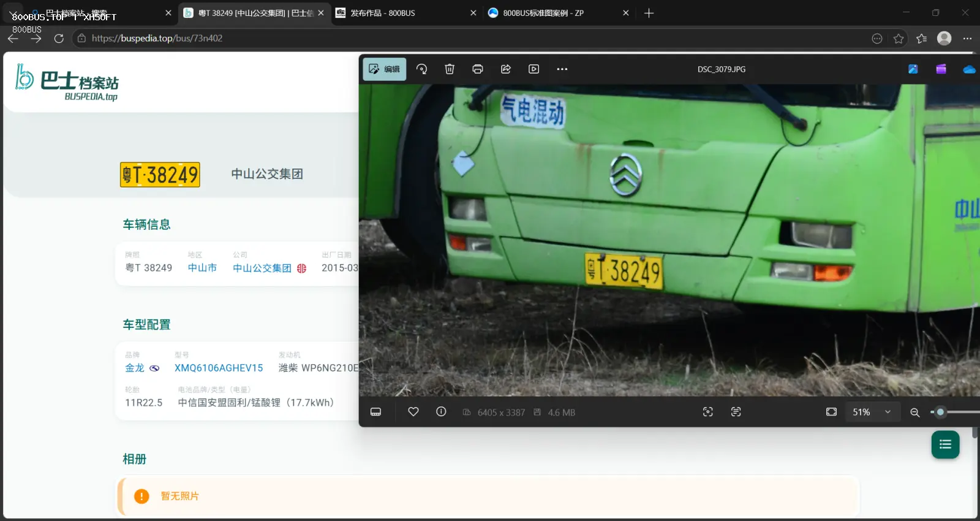
Task: Click the 2015-03 manufacture date value
Action: 340,268
